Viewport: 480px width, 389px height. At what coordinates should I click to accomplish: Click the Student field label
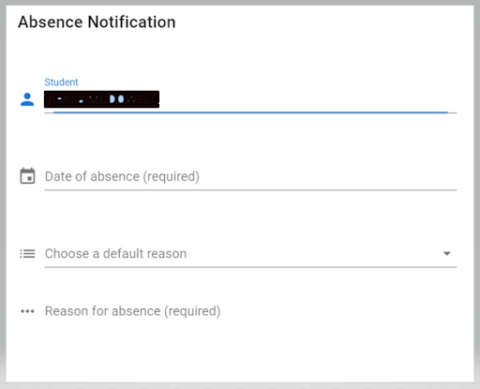pyautogui.click(x=61, y=82)
